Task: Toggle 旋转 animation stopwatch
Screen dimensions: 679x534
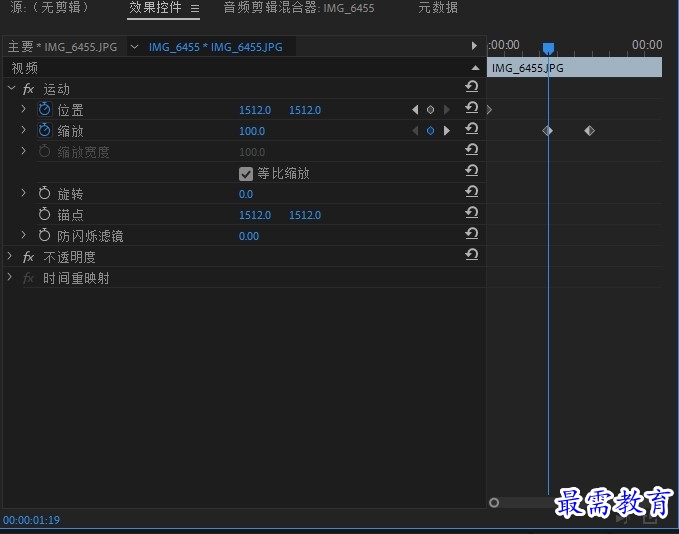Action: [44, 193]
